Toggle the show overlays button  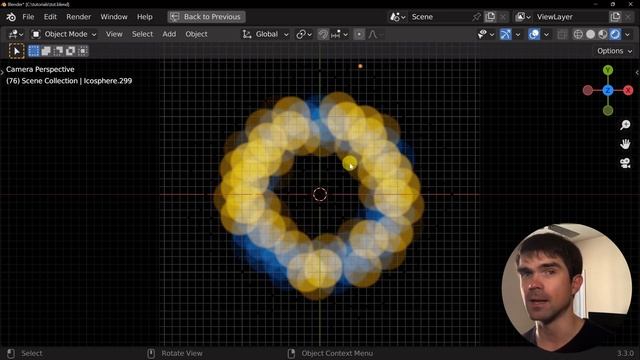click(x=534, y=34)
